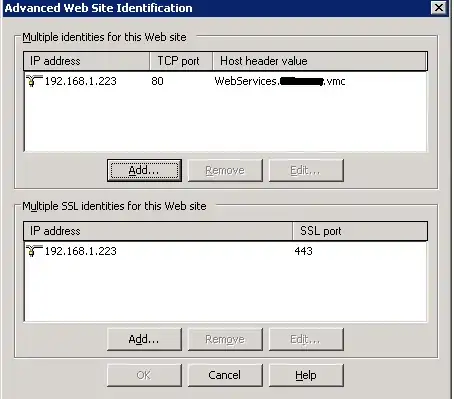Click IP address column header in SSL list
Viewport: 454px width, 399px height.
[158, 231]
